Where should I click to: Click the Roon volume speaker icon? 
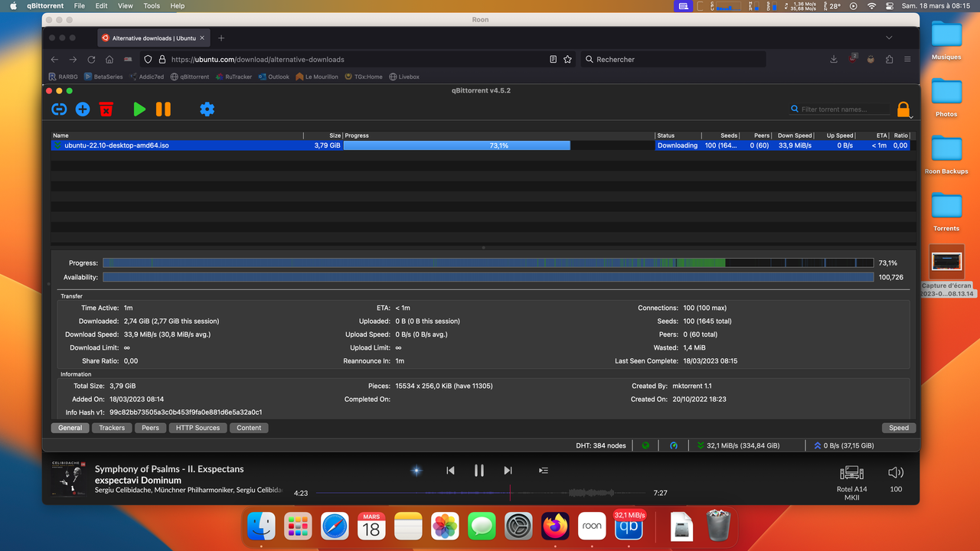(x=896, y=473)
